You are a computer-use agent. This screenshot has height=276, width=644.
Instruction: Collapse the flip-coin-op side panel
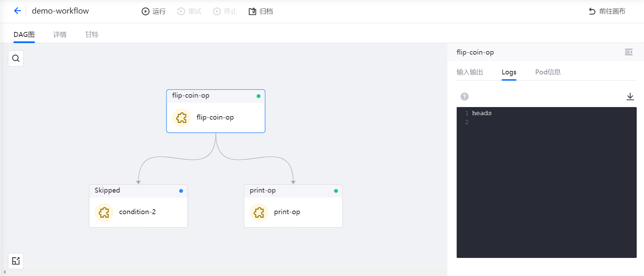[628, 52]
